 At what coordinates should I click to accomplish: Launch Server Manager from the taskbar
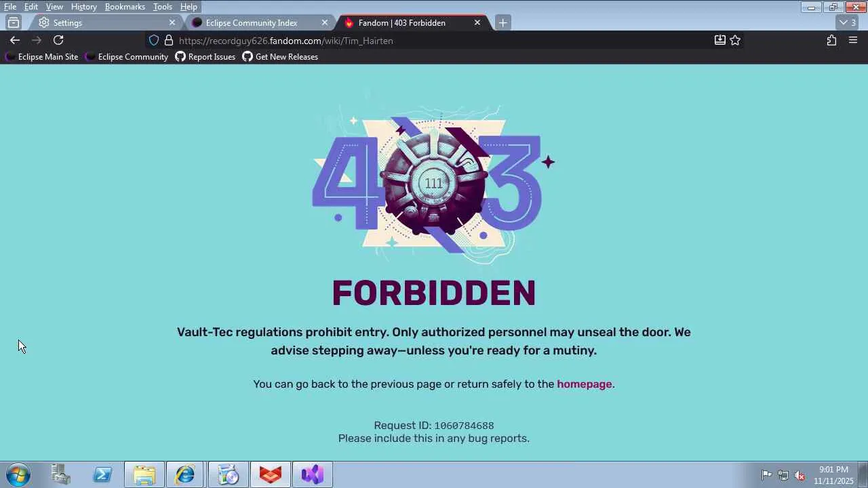tap(60, 474)
